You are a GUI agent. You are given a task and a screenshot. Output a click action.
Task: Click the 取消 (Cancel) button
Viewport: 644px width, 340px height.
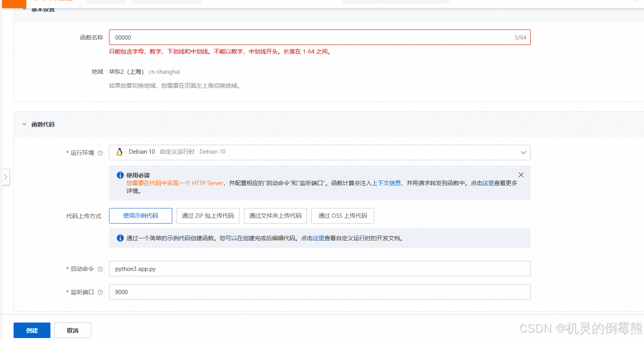pos(73,330)
